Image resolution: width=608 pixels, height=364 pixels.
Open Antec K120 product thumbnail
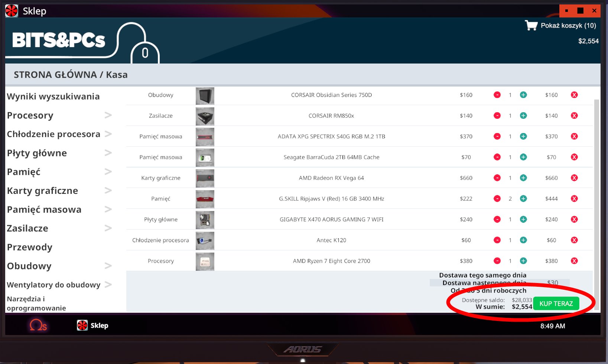pyautogui.click(x=205, y=241)
